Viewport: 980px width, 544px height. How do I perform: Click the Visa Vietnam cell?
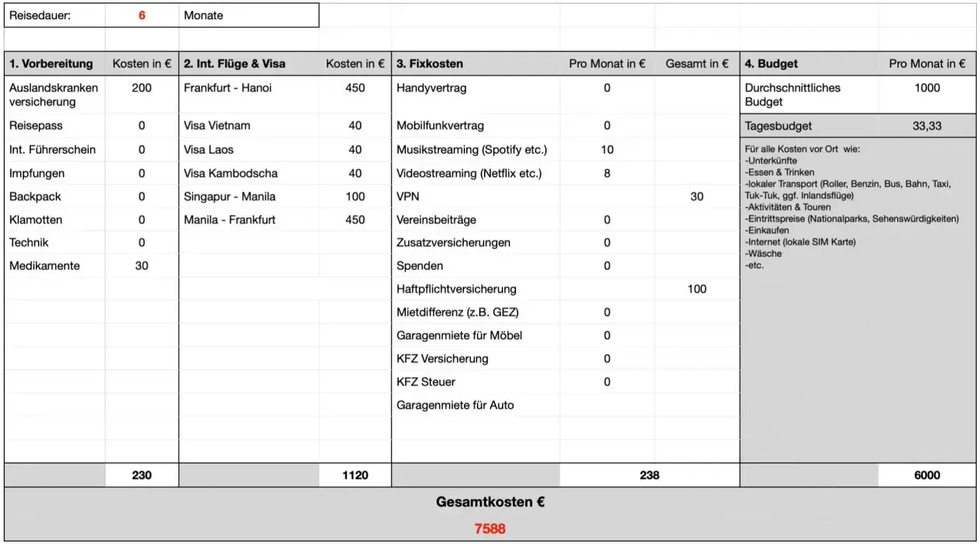249,126
